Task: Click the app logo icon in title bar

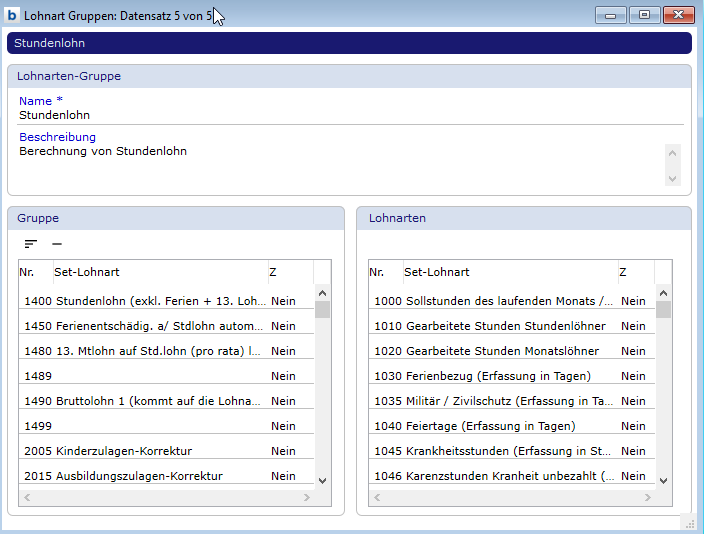Action: tap(13, 16)
